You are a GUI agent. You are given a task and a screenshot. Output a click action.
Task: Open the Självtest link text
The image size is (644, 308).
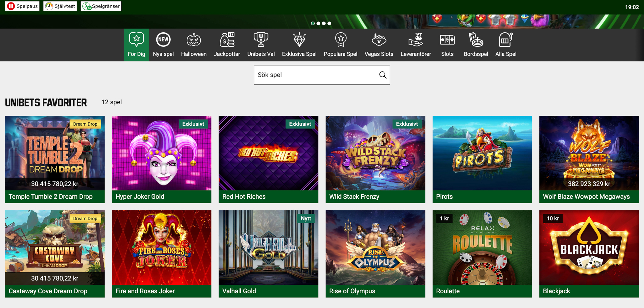click(x=65, y=6)
